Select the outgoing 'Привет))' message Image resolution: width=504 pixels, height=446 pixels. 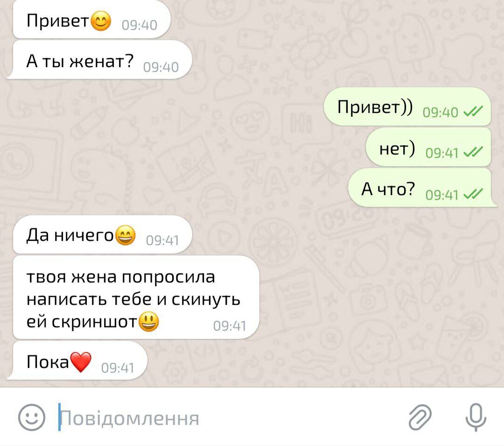tap(407, 106)
